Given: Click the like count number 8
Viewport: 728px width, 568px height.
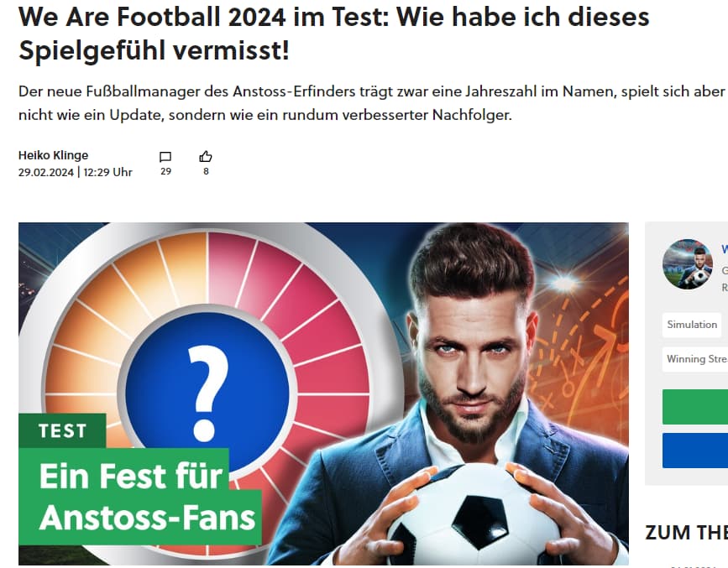Looking at the screenshot, I should click(206, 171).
